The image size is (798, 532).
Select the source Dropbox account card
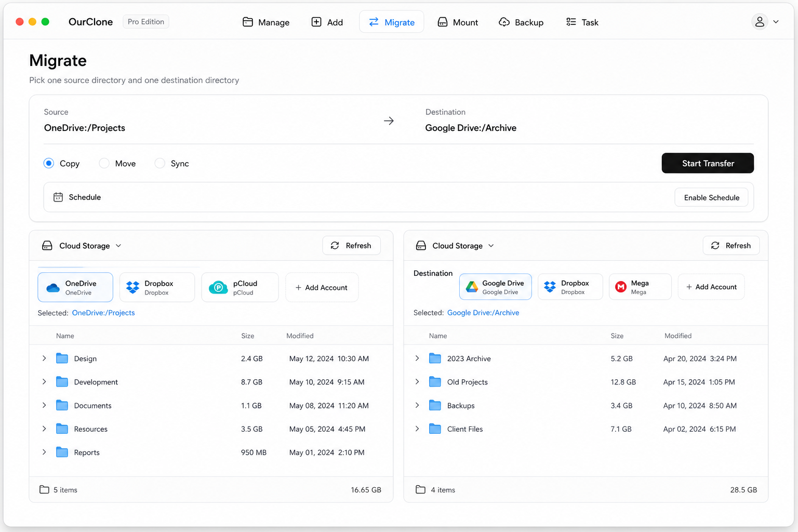(x=157, y=287)
